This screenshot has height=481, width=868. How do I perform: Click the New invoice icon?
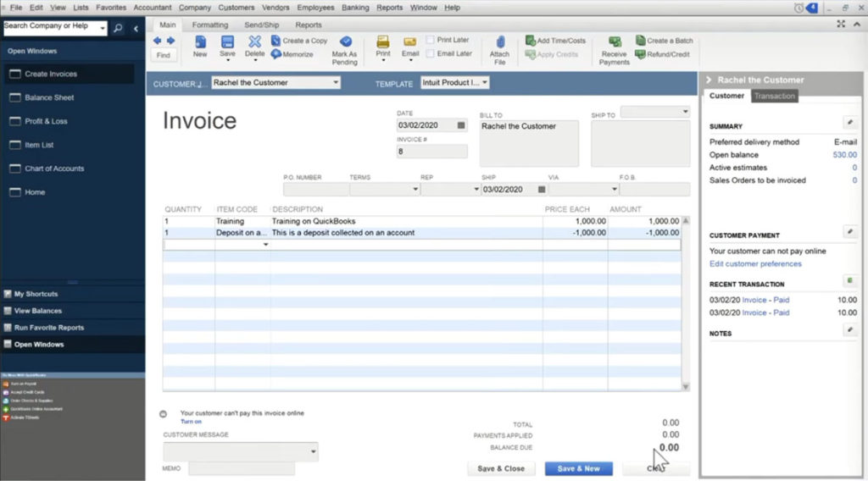coord(200,41)
